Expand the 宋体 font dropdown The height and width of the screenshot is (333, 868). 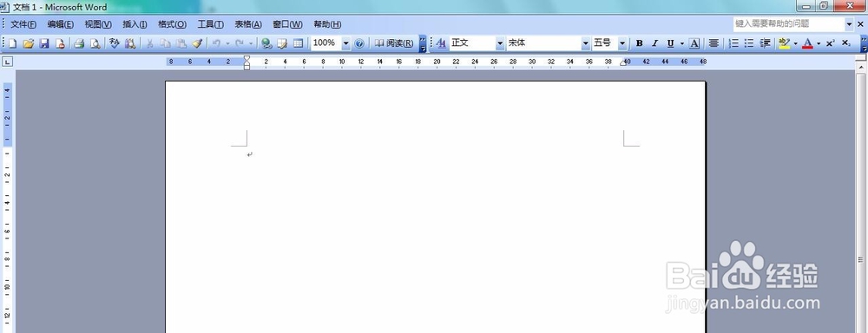tap(586, 43)
